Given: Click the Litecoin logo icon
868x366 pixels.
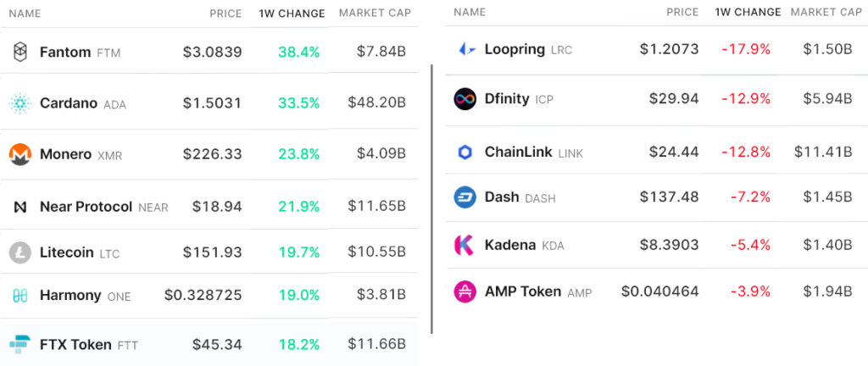Looking at the screenshot, I should (x=19, y=252).
